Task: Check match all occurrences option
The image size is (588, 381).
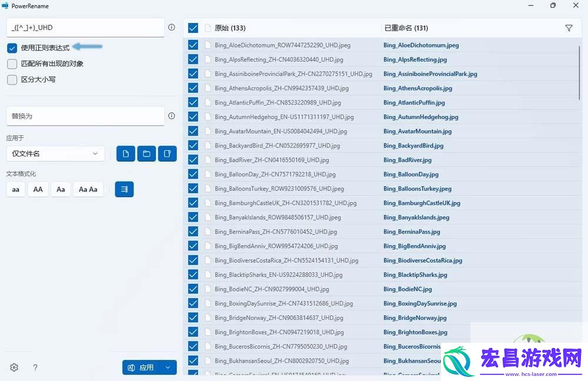Action: pos(12,63)
